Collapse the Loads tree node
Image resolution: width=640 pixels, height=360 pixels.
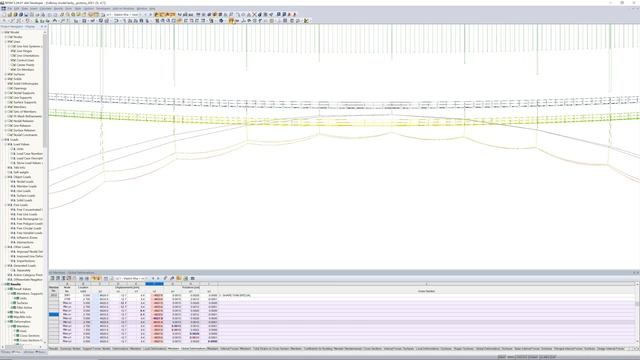click(x=2, y=140)
